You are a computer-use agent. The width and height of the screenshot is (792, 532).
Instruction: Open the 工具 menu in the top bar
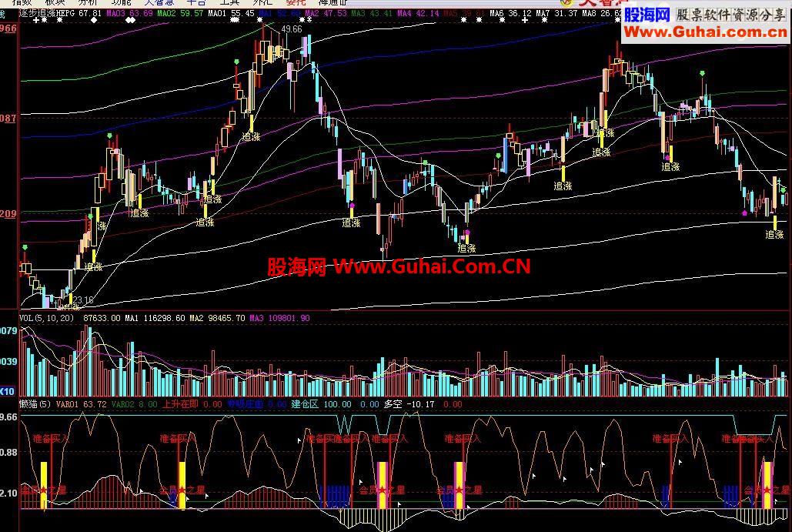(x=229, y=2)
